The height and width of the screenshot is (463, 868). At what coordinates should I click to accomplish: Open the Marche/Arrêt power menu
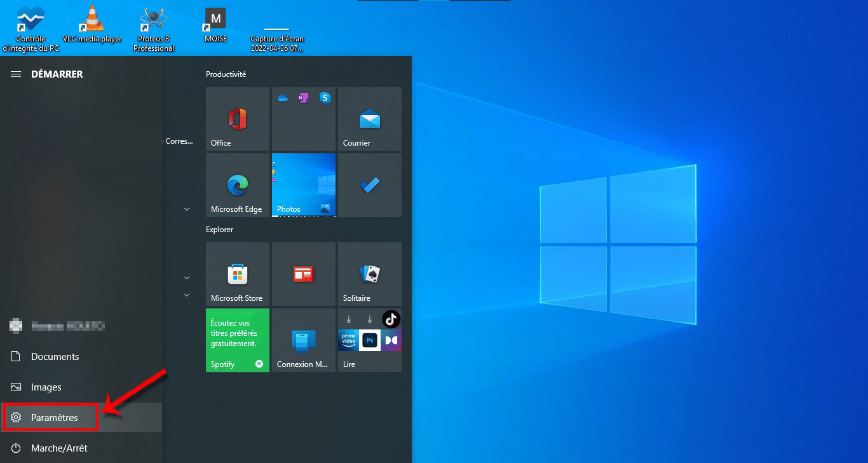(x=81, y=448)
